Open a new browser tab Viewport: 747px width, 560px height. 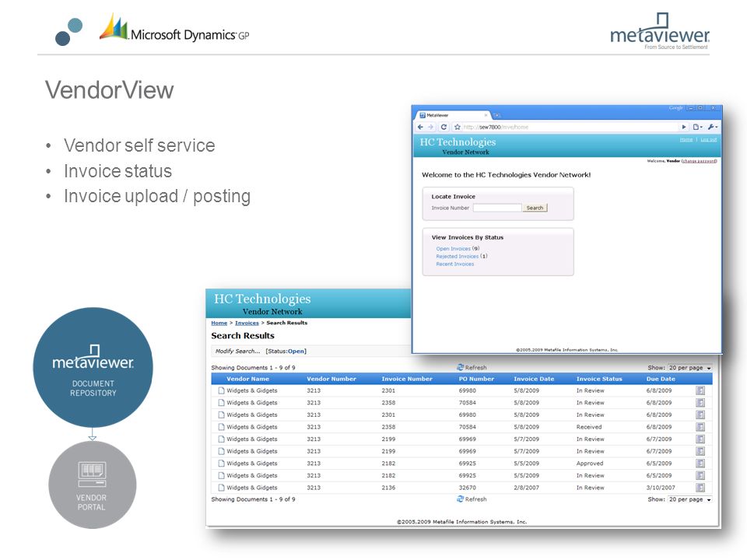[x=497, y=115]
